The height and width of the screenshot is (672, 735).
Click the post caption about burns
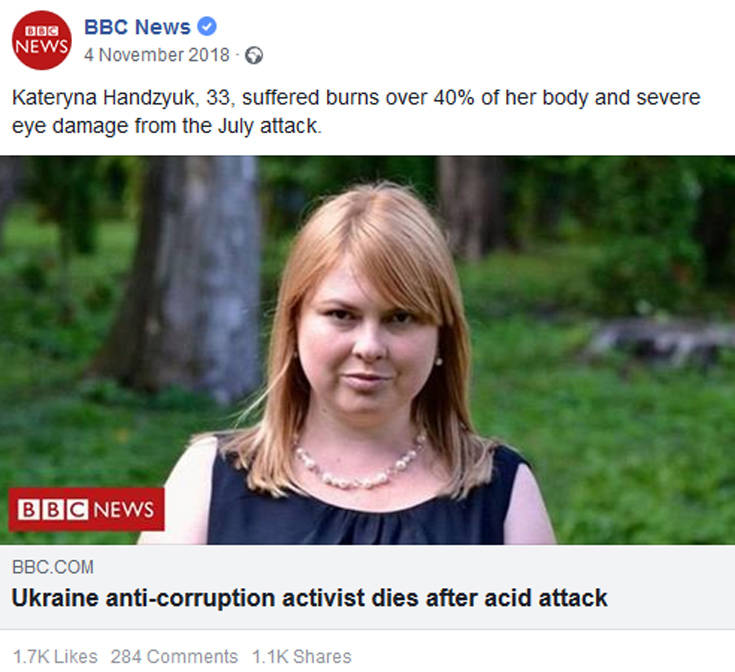pos(356,113)
